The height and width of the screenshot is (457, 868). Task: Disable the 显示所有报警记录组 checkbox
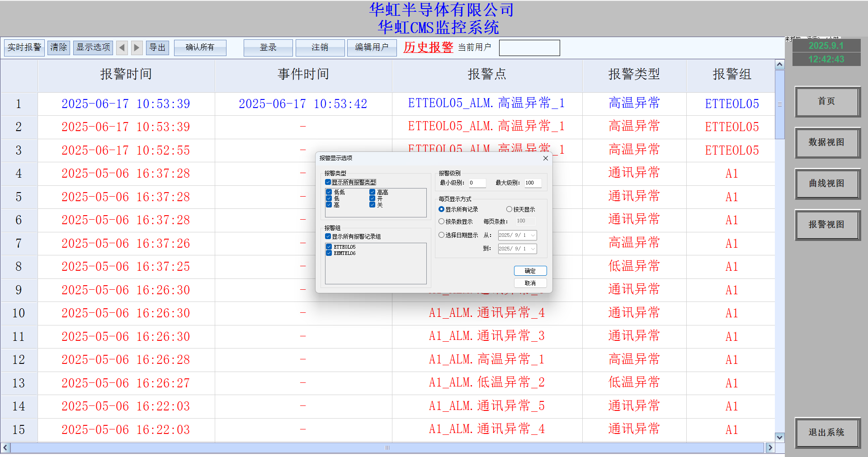click(x=328, y=236)
